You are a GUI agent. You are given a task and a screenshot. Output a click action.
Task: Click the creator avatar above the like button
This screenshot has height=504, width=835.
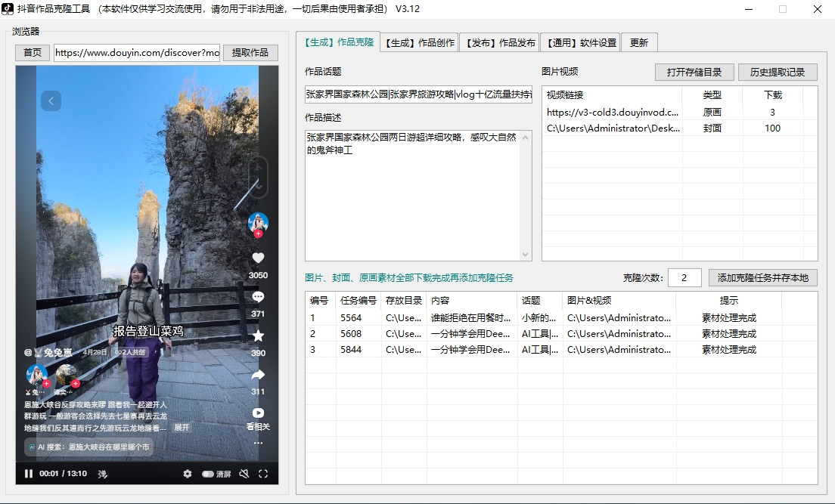pos(258,222)
